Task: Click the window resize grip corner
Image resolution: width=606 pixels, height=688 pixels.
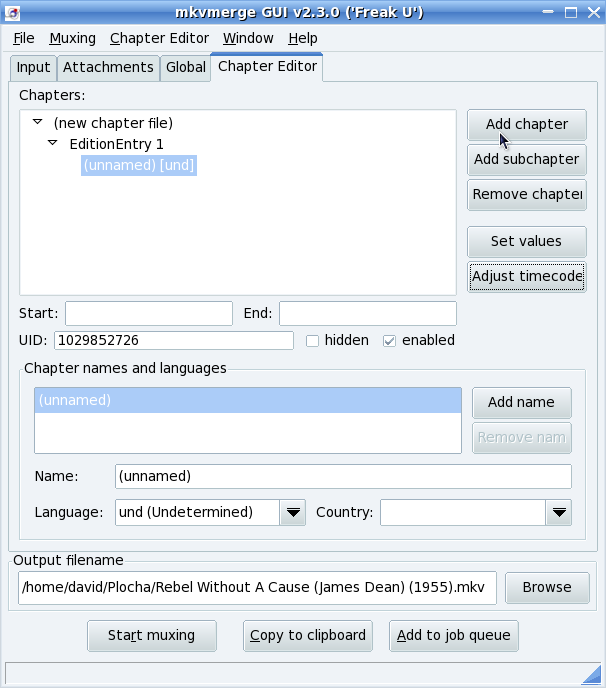Action: pyautogui.click(x=592, y=675)
